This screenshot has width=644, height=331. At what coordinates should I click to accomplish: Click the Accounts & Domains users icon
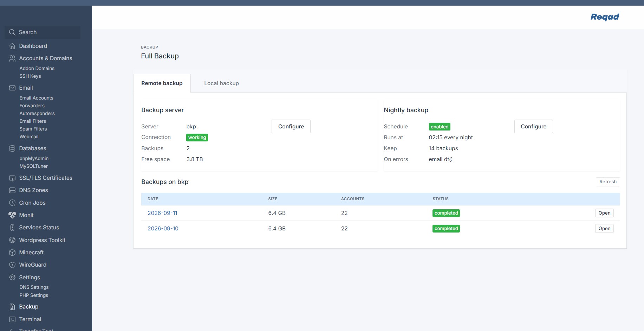(x=12, y=58)
